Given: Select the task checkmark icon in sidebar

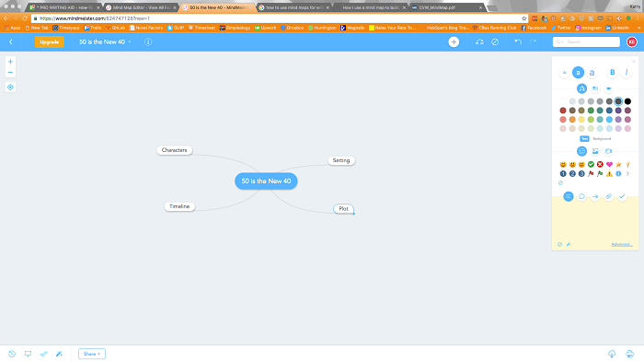Looking at the screenshot, I should (622, 196).
